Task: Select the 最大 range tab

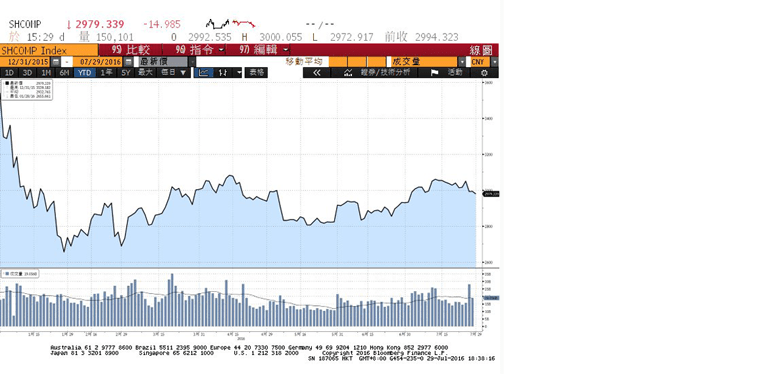Action: (x=145, y=73)
